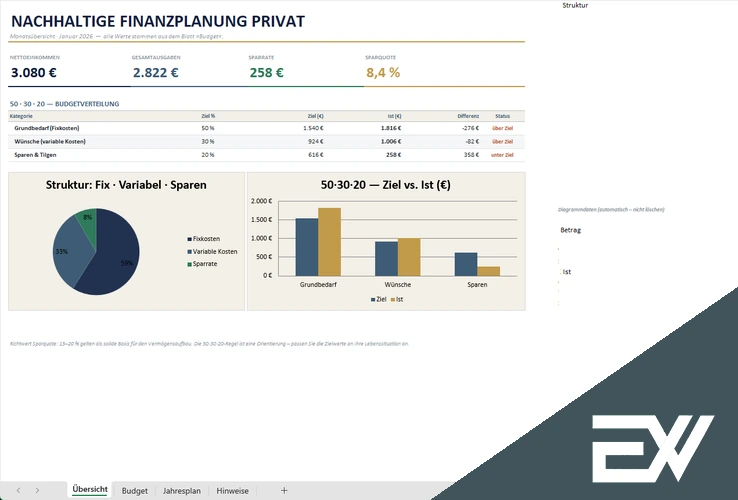Select the Sparquote value 8,4 %
738x500 pixels.
click(383, 73)
